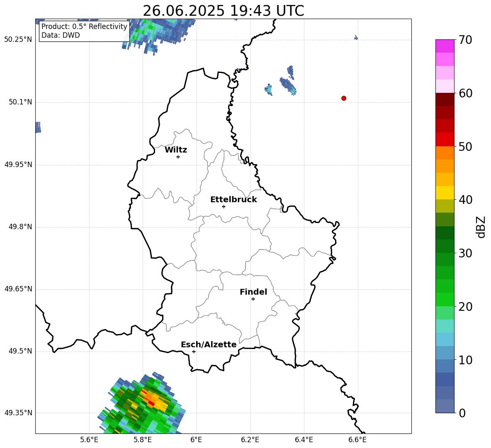
Task: Click the 20 tick on the colorbar
Action: pos(465,307)
